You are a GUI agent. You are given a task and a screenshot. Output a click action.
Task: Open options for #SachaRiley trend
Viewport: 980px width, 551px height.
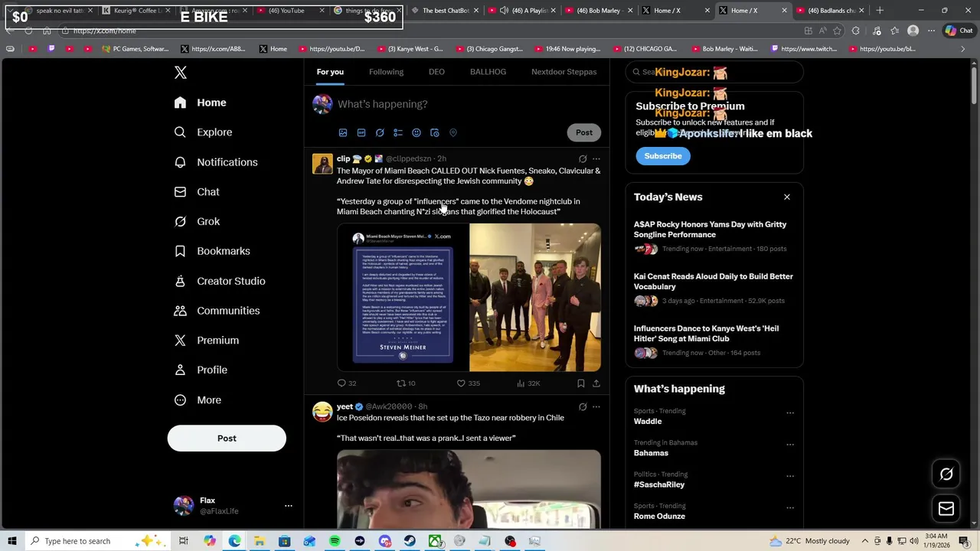[790, 475]
